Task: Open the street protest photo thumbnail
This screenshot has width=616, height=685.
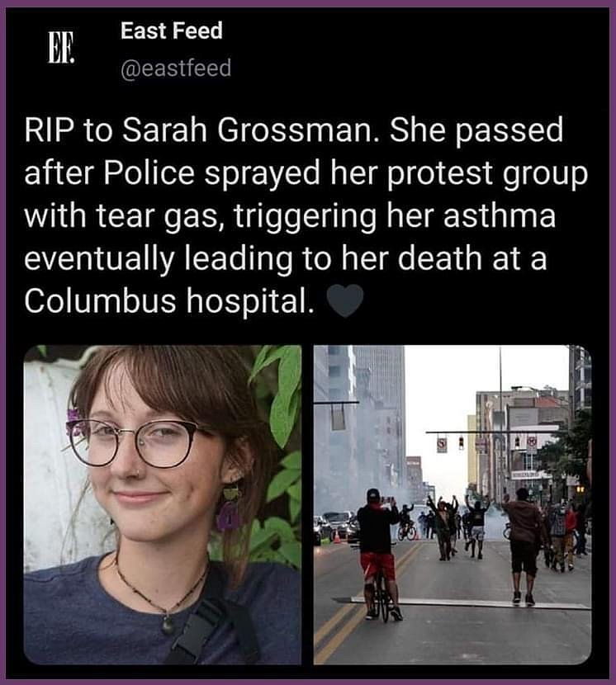Action: (x=453, y=504)
